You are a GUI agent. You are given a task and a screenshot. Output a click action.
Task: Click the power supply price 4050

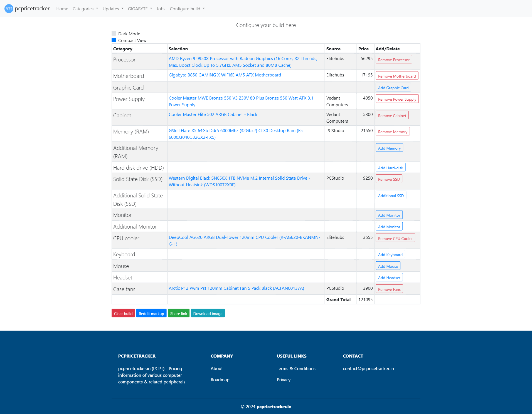(x=368, y=98)
